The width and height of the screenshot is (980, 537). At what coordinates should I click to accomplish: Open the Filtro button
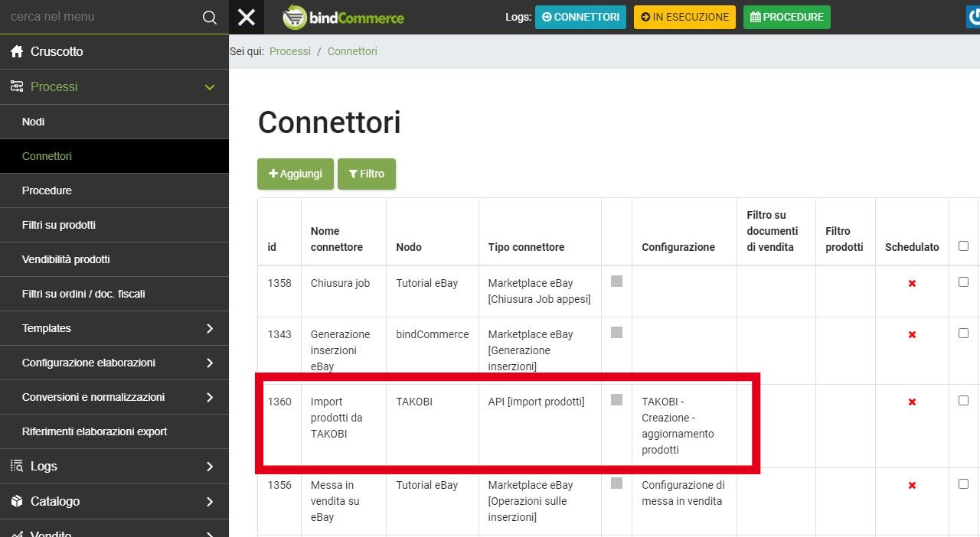pyautogui.click(x=366, y=174)
